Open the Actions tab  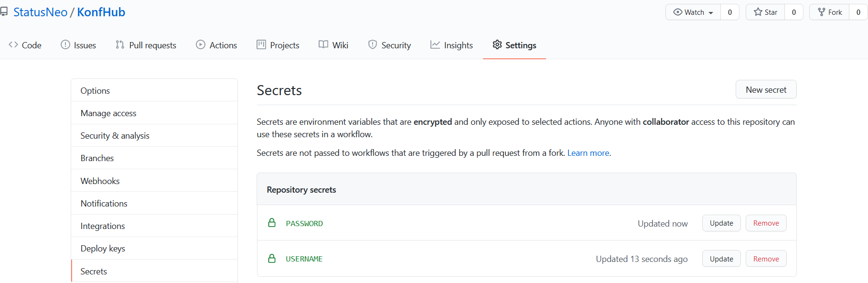click(216, 45)
